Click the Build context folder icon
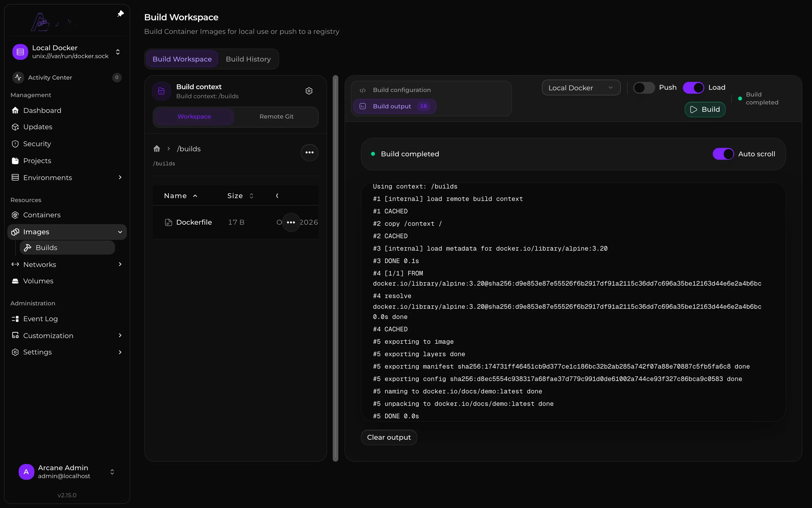Viewport: 812px width, 508px height. (x=161, y=91)
